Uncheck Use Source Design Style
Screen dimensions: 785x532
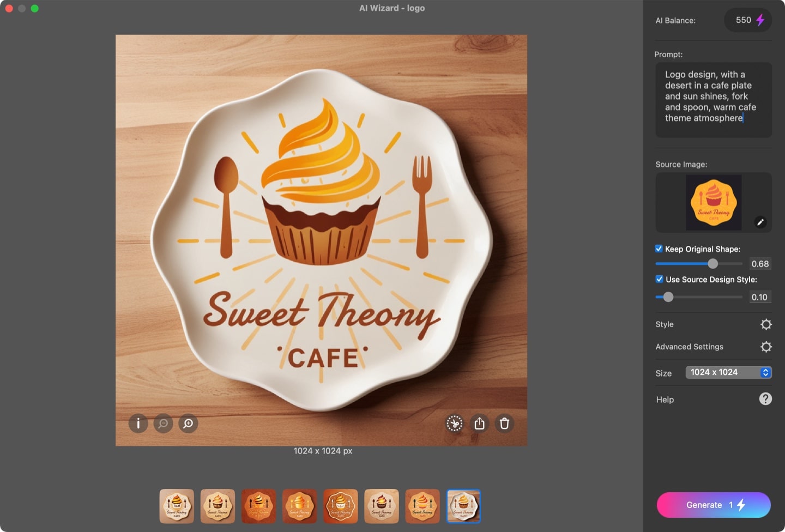(x=659, y=279)
